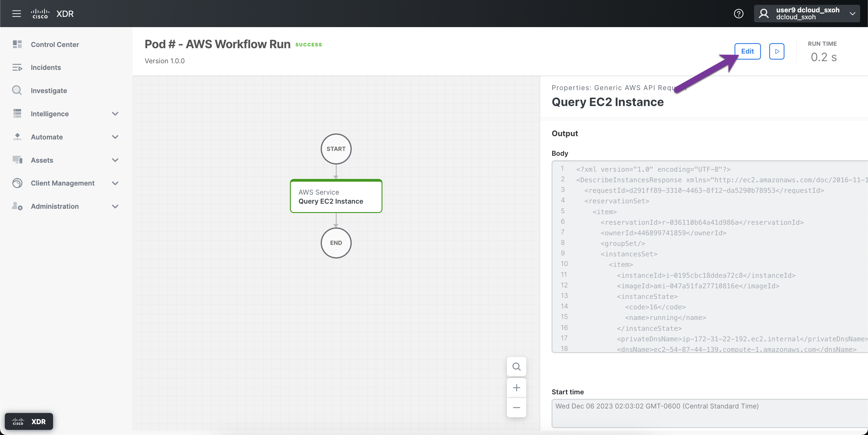Select the Query EC2 Instance workflow node
868x435 pixels.
click(336, 196)
